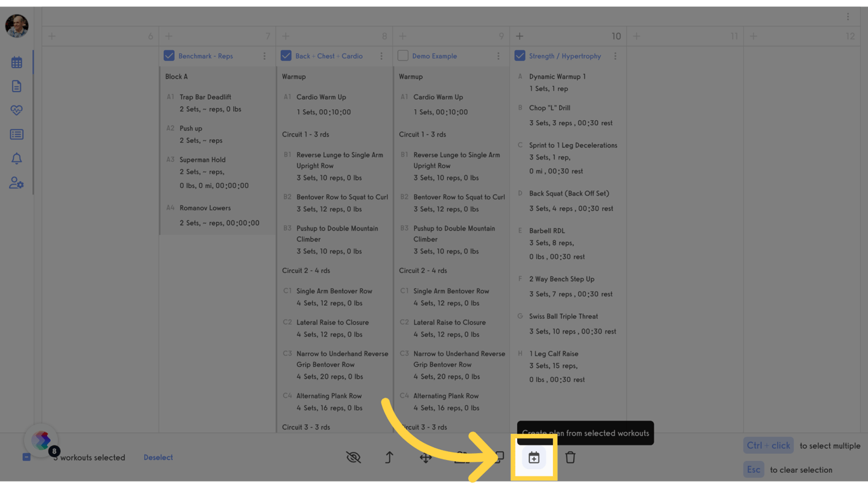The width and height of the screenshot is (868, 488).
Task: Select the Push up exercise
Action: pos(191,128)
